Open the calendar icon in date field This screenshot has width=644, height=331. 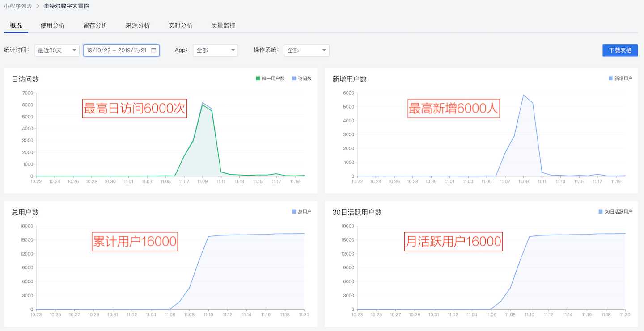click(154, 50)
